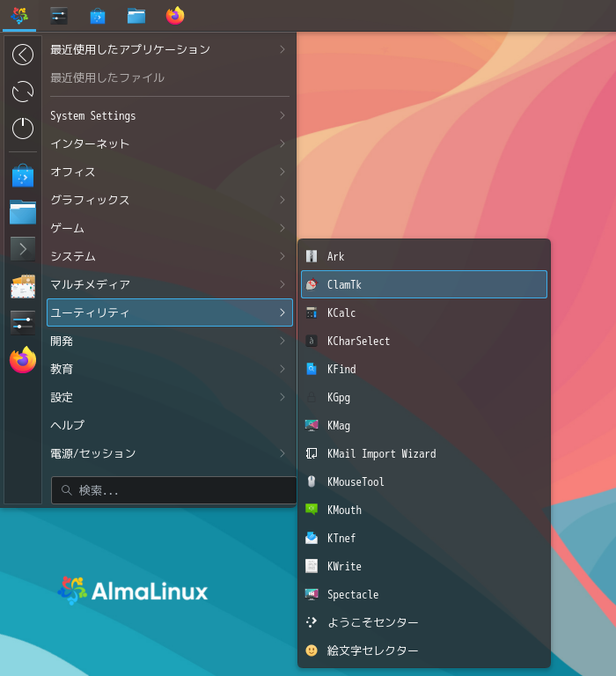The height and width of the screenshot is (676, 616).
Task: Select 最近使用したファイル entry
Action: click(x=170, y=77)
